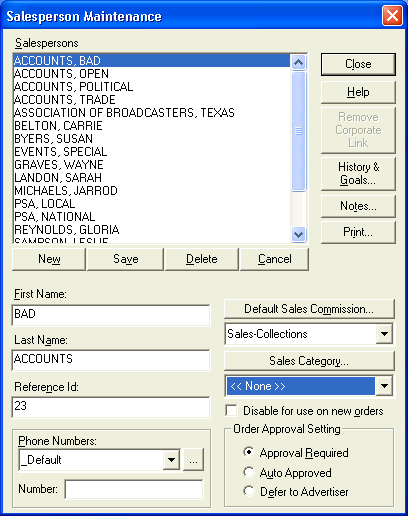
Task: Click the Notes button
Action: pyautogui.click(x=358, y=206)
